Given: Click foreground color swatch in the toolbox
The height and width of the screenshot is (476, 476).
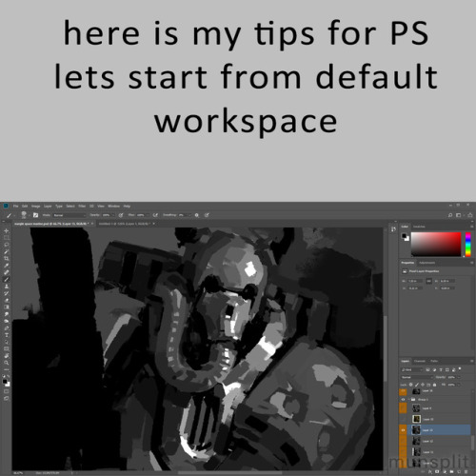Looking at the screenshot, I should point(5,381).
